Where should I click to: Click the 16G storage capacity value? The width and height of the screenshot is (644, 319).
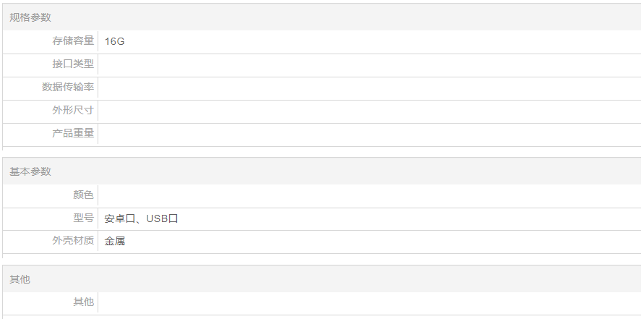(x=114, y=42)
